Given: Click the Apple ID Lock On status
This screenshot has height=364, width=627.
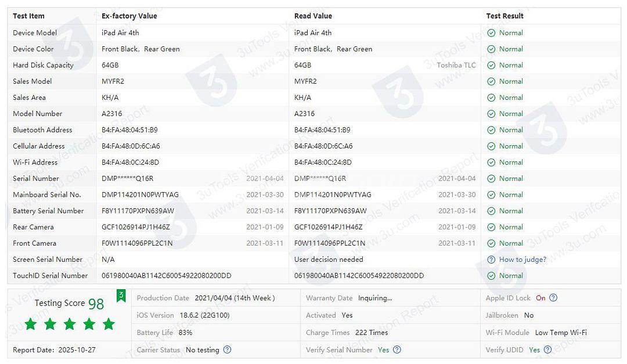Looking at the screenshot, I should tap(540, 298).
